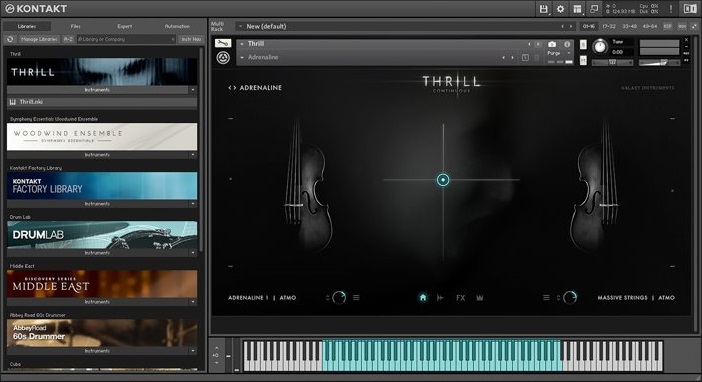Viewport: 702px width, 382px height.
Task: Toggle minimized view overlapping-windows icon
Action: pos(594,9)
